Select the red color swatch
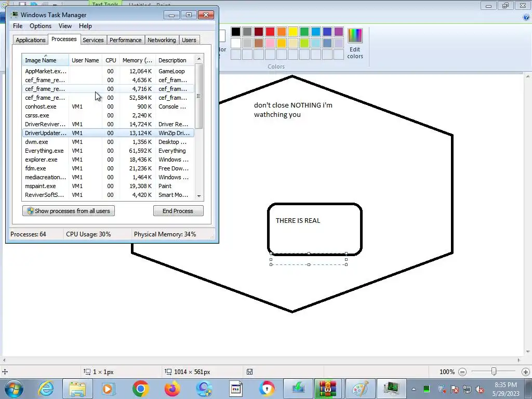Viewport: 532px width, 399px height. [270, 32]
